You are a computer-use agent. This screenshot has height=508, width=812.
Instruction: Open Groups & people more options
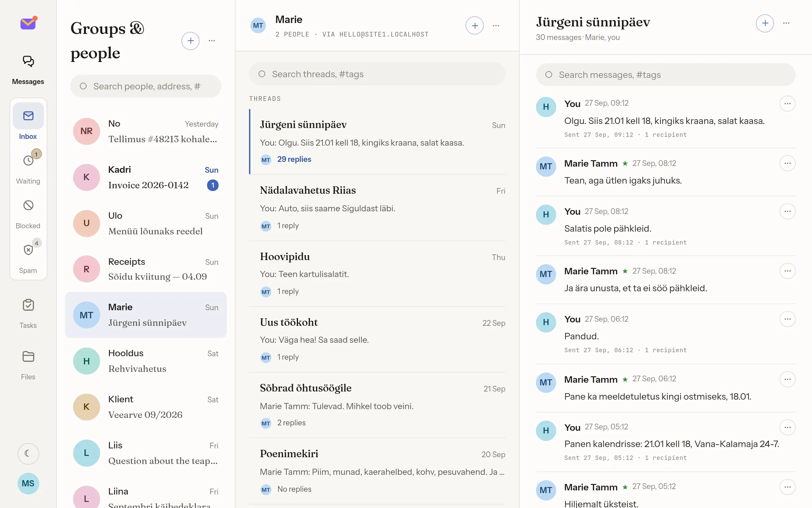(x=212, y=41)
